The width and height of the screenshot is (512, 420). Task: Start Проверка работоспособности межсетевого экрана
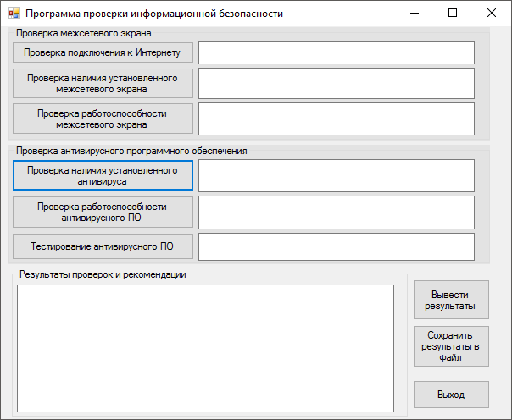click(x=103, y=119)
